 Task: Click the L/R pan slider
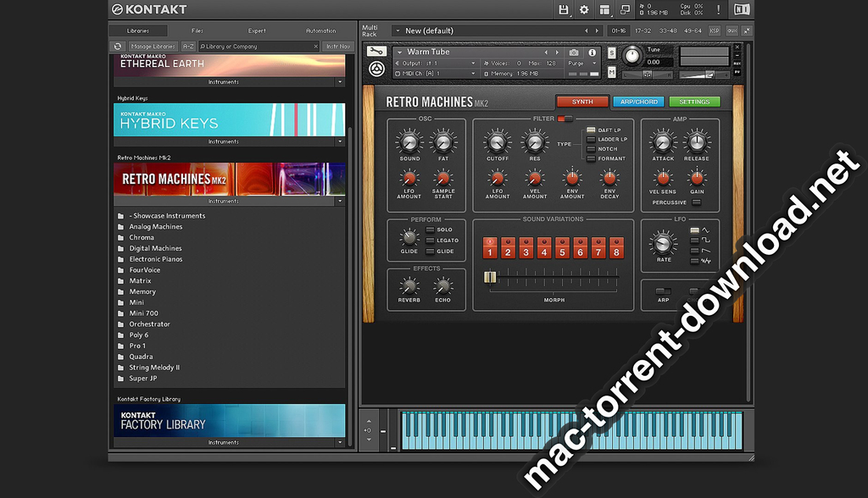(x=647, y=75)
